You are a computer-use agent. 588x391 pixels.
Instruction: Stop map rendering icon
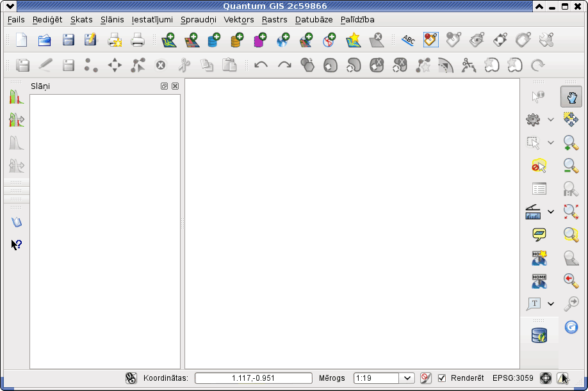(x=425, y=378)
